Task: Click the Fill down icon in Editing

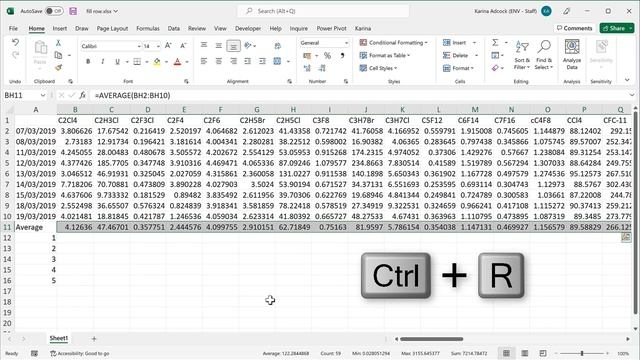Action: (x=495, y=55)
